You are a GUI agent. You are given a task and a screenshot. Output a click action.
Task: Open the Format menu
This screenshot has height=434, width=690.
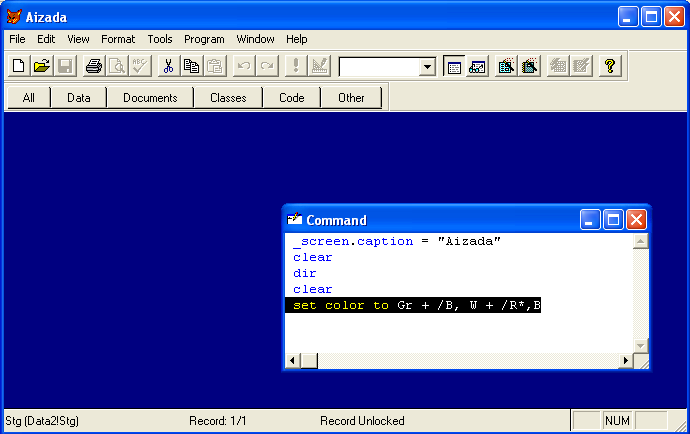click(x=118, y=39)
